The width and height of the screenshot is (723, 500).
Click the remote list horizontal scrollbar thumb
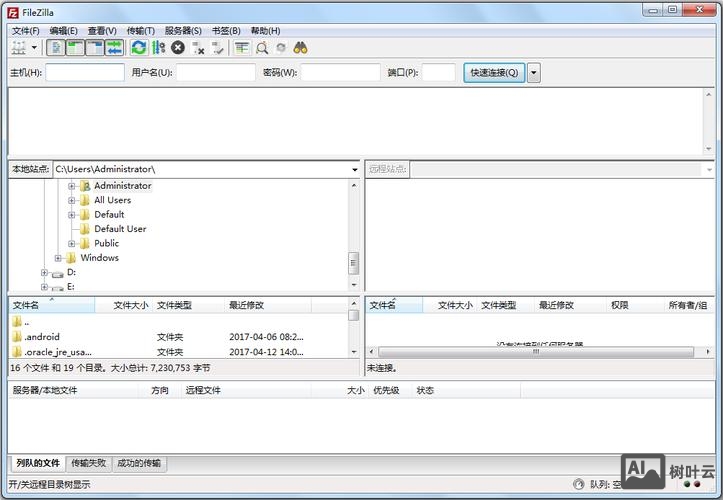[536, 352]
